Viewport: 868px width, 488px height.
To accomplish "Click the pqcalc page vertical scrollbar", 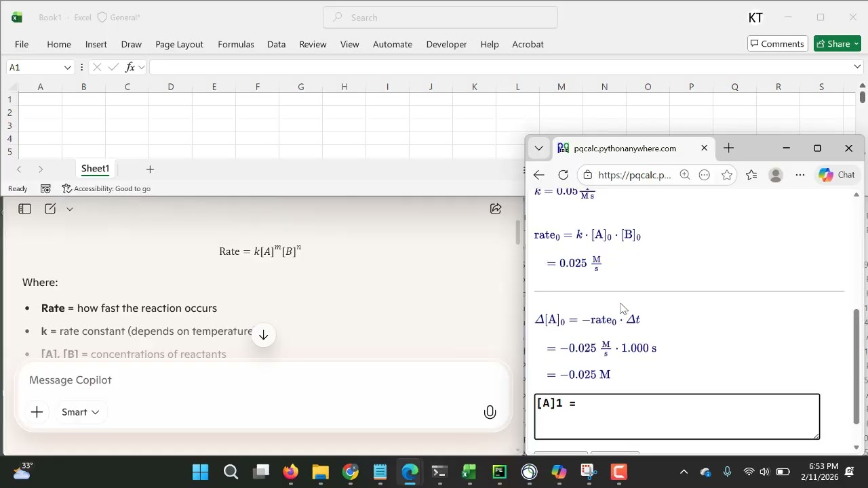I will 856,366.
